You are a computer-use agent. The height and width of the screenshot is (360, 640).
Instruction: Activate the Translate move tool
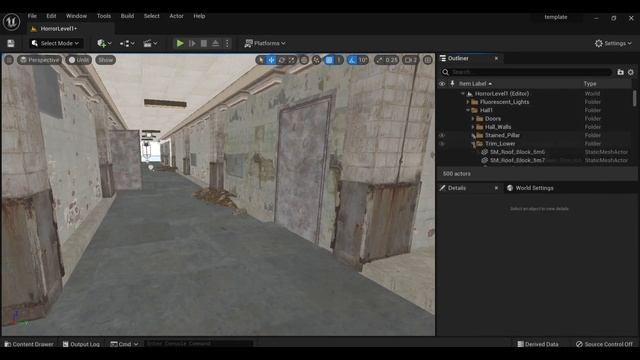click(271, 60)
